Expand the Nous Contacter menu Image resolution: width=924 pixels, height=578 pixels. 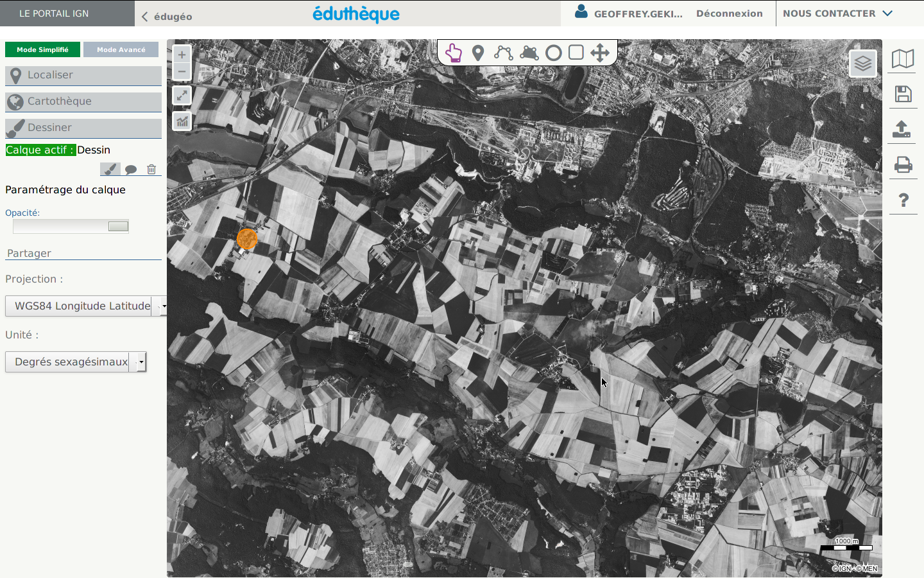[837, 13]
